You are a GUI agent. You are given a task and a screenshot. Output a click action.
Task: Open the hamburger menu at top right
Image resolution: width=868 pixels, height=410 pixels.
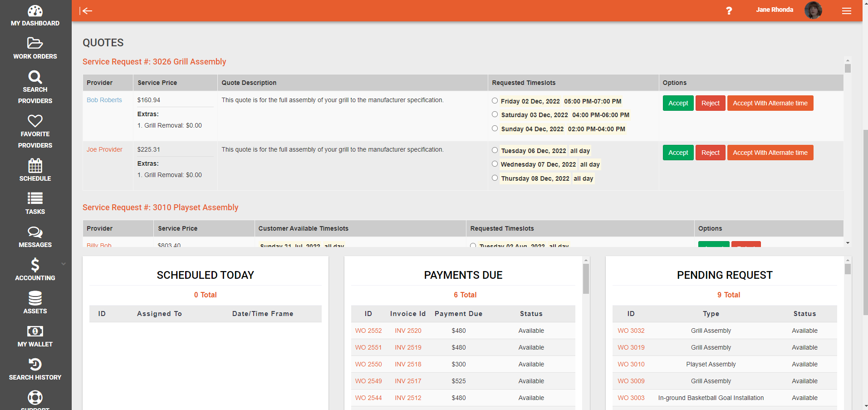tap(846, 11)
